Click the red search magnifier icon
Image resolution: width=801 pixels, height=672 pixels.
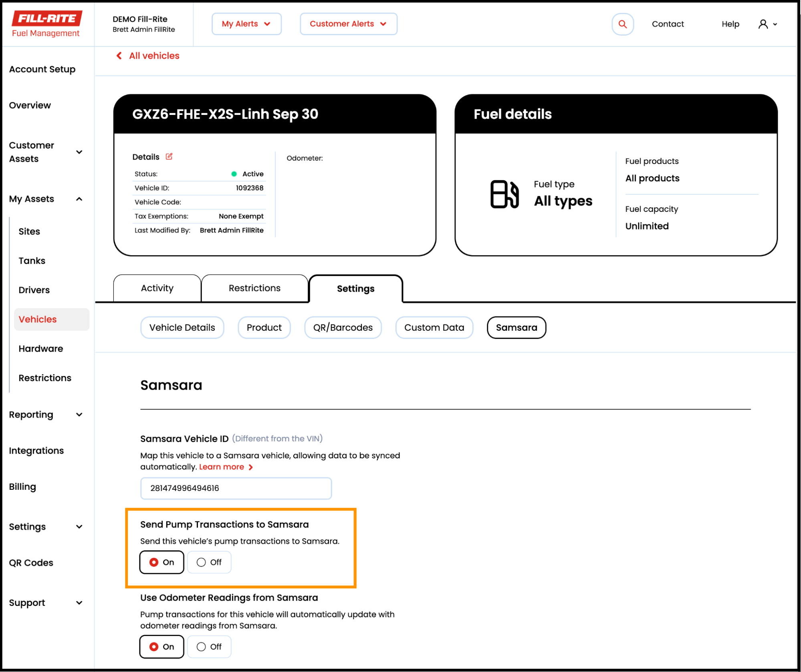pos(622,24)
